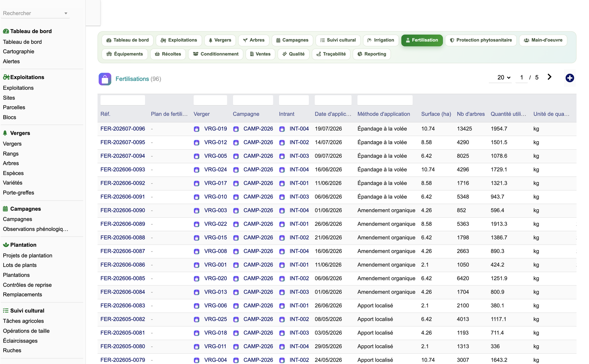Click the verger icon beside VRG-019

pos(196,129)
